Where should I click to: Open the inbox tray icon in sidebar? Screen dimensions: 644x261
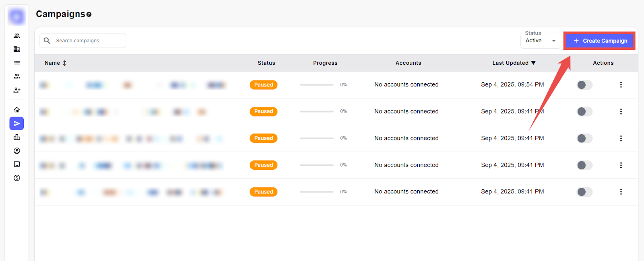17,164
